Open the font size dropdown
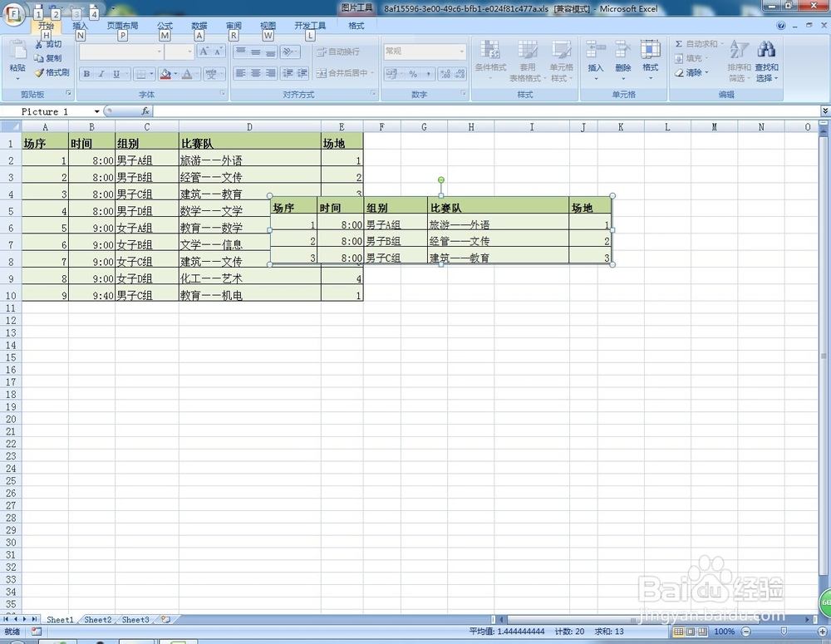Viewport: 831px width, 644px height. [189, 52]
